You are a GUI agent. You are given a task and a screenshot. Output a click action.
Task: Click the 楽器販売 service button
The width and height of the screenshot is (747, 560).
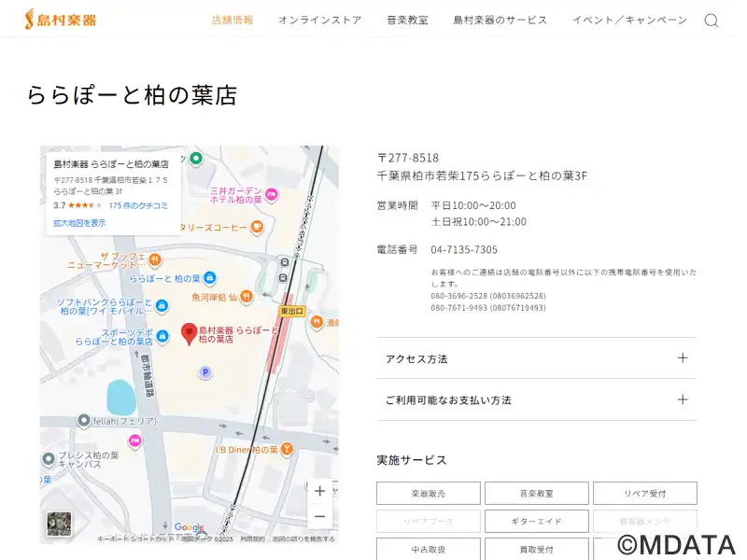point(429,493)
